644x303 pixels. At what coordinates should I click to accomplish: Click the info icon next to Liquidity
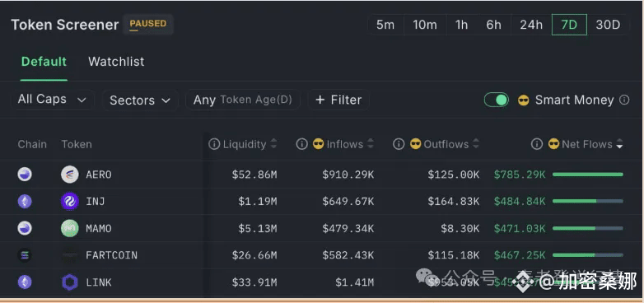tap(214, 144)
